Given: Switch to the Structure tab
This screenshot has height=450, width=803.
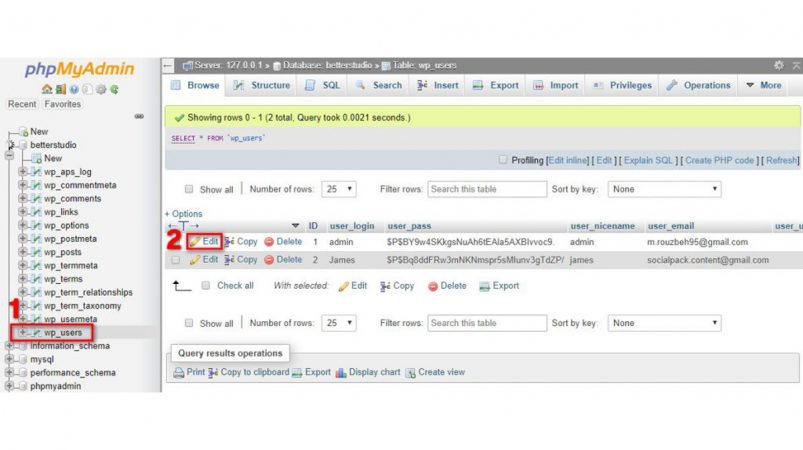Looking at the screenshot, I should (262, 85).
